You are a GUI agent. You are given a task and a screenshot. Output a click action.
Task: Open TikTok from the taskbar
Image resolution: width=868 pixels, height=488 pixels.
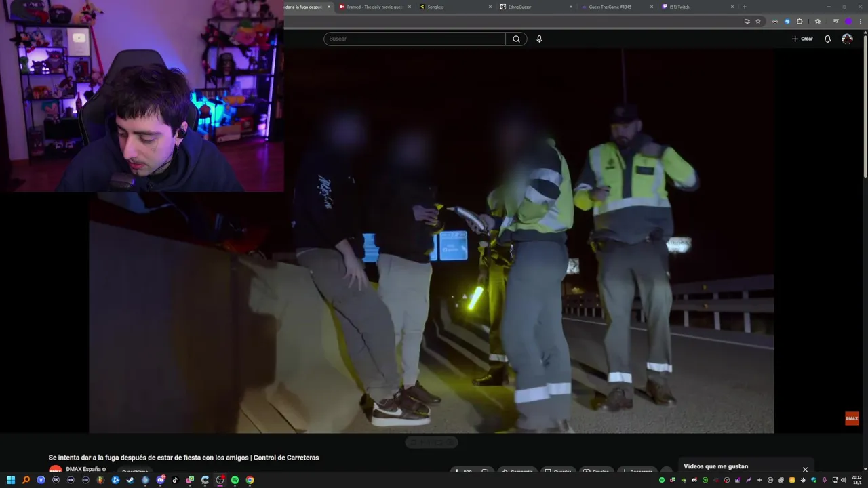coord(175,480)
